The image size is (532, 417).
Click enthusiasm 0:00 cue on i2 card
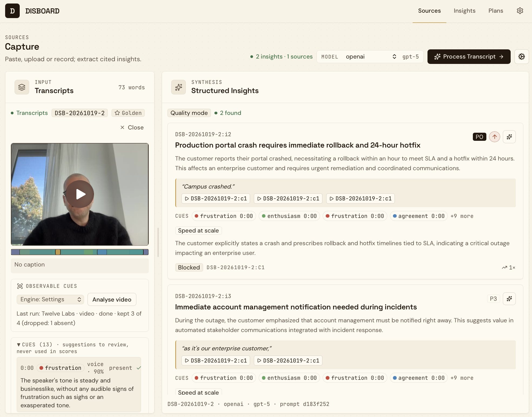[x=289, y=216]
